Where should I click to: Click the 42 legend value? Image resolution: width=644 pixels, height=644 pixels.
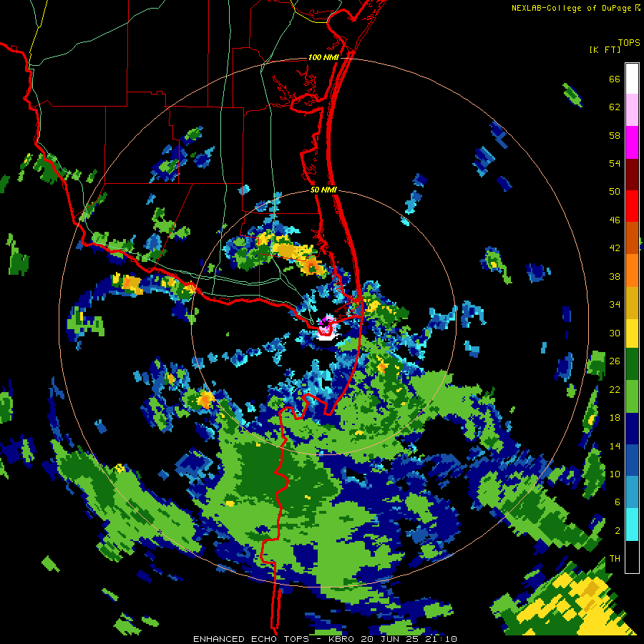pos(615,248)
